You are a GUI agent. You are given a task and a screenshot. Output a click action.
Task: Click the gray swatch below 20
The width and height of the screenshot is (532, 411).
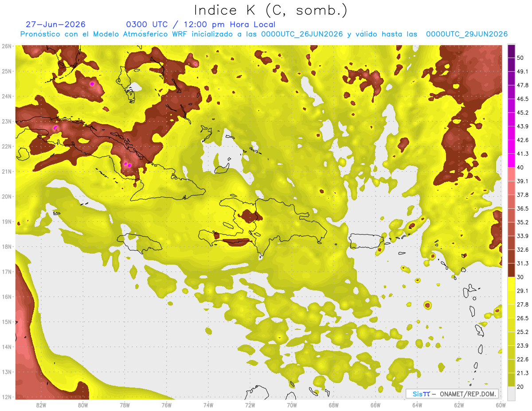coord(511,394)
